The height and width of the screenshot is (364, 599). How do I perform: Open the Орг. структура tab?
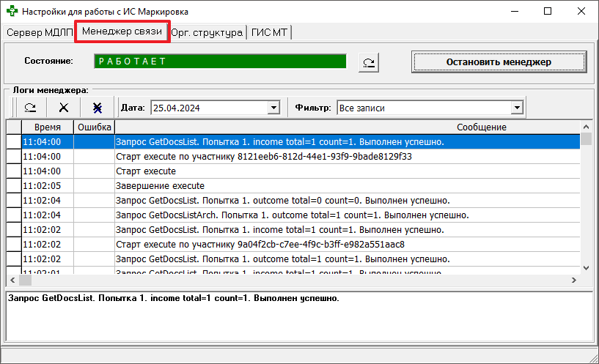tap(207, 32)
